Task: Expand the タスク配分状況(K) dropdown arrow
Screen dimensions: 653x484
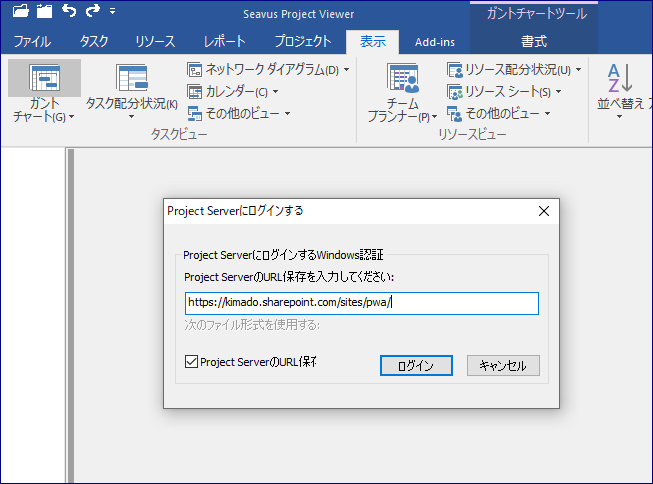Action: tap(132, 117)
